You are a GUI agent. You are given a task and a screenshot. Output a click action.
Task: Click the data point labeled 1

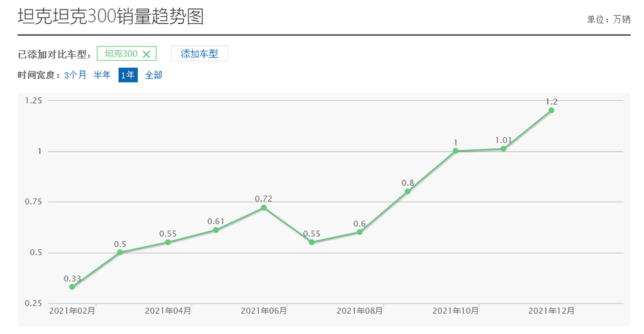point(456,151)
